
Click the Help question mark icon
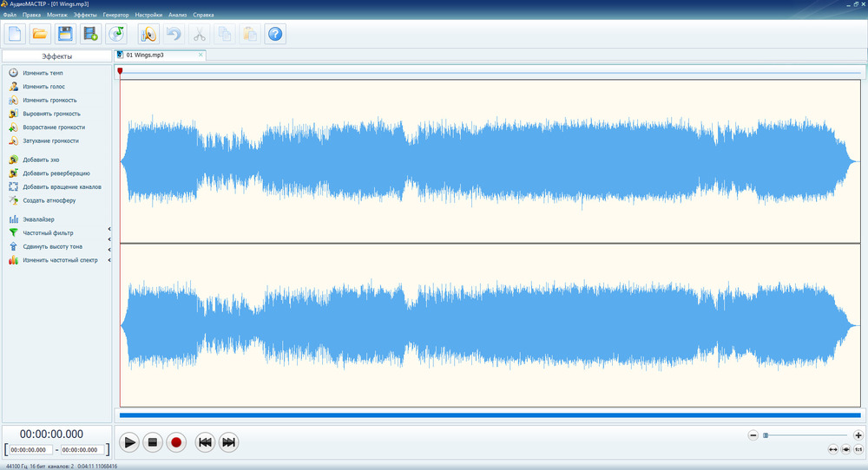[275, 34]
